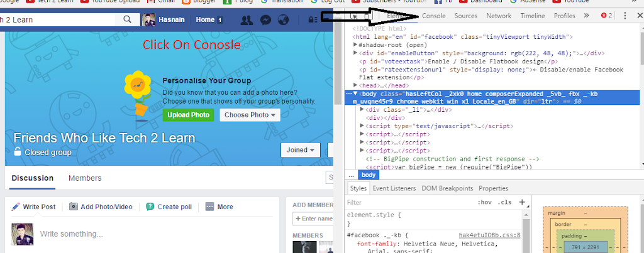
Task: Click the first member photo thumbnail
Action: (304, 247)
